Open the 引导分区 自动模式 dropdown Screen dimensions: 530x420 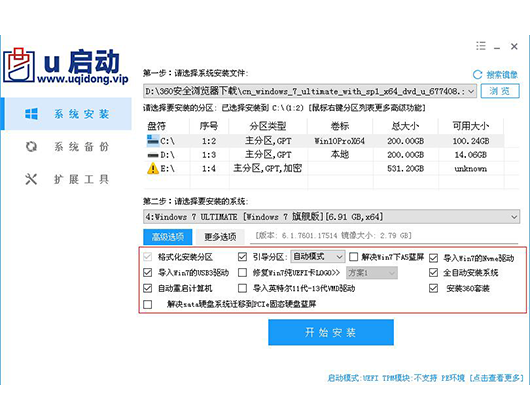coord(317,257)
